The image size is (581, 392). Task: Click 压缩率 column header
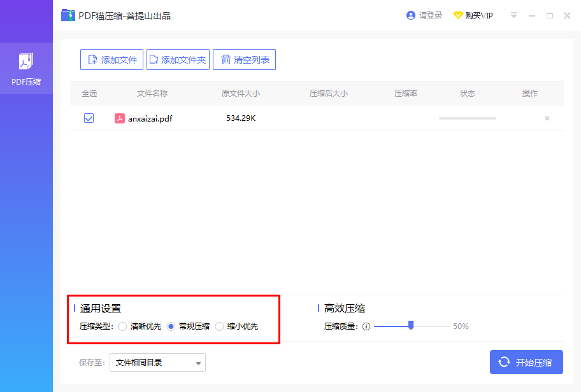pos(406,94)
